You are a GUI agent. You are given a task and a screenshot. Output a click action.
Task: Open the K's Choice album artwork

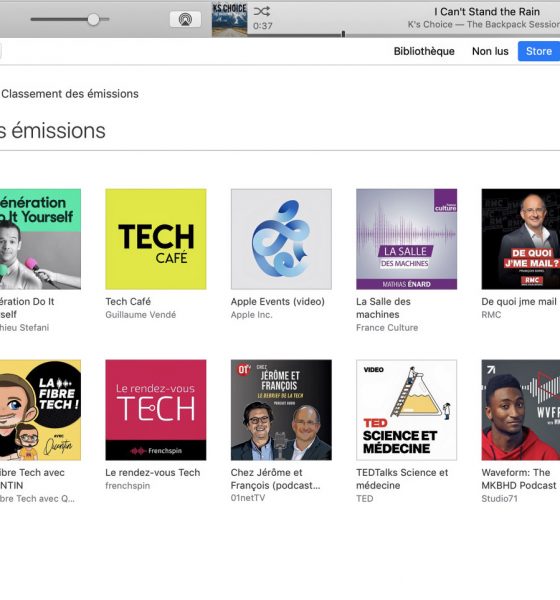click(230, 20)
